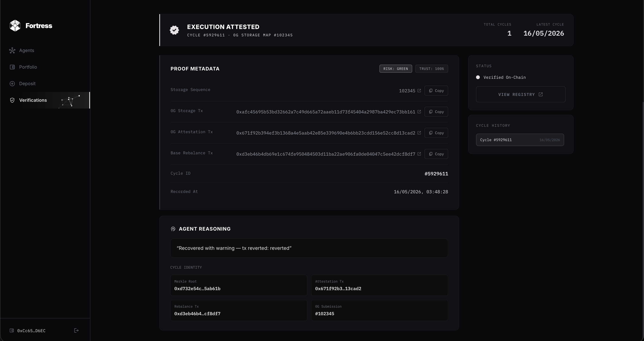This screenshot has height=341, width=644.
Task: Click the 0G STORAGE MAP #102345 subtitle
Action: (x=263, y=35)
